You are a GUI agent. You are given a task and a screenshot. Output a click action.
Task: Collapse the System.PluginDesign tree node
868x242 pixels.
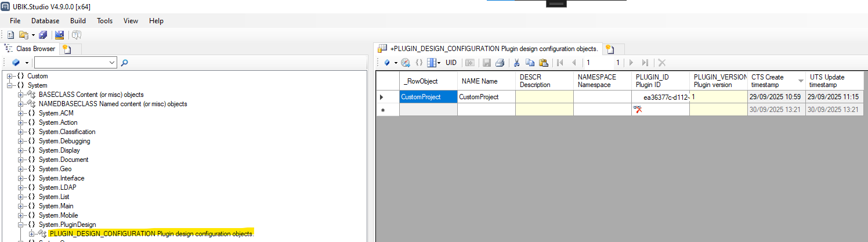[x=21, y=225]
